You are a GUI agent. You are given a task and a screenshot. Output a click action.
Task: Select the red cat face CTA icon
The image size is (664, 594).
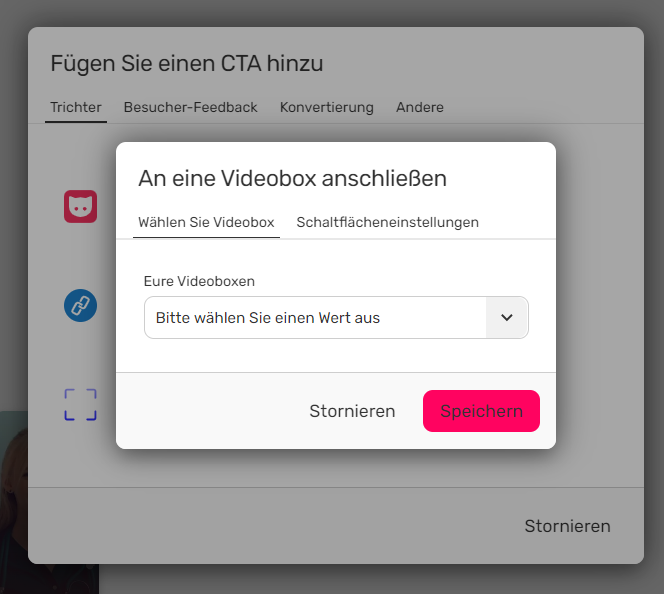click(80, 206)
